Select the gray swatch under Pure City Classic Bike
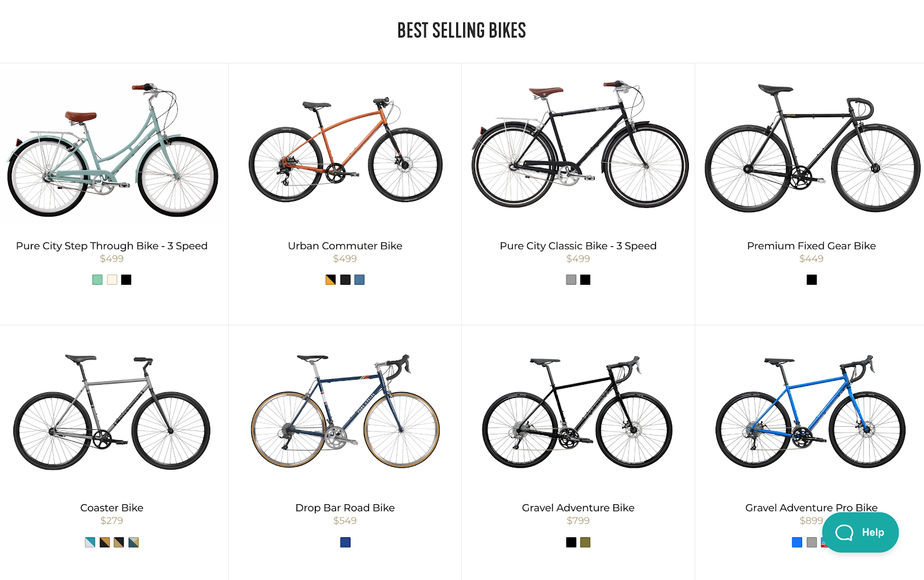The image size is (924, 580). click(570, 279)
